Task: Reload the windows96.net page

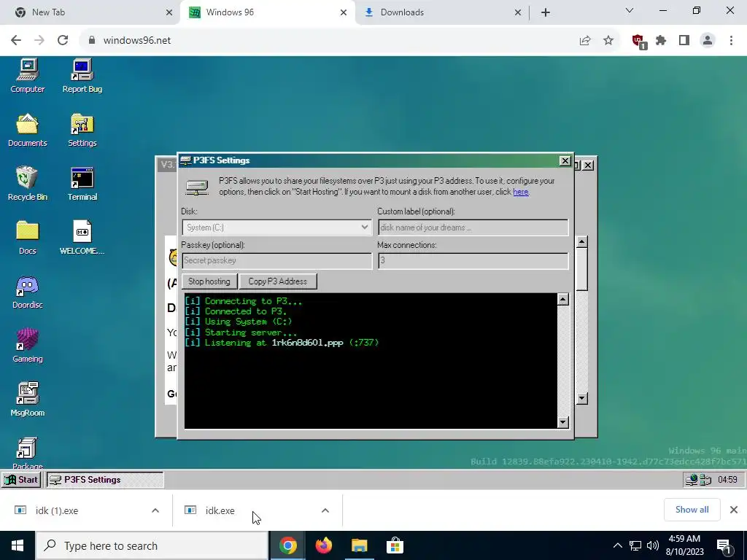Action: [x=63, y=41]
